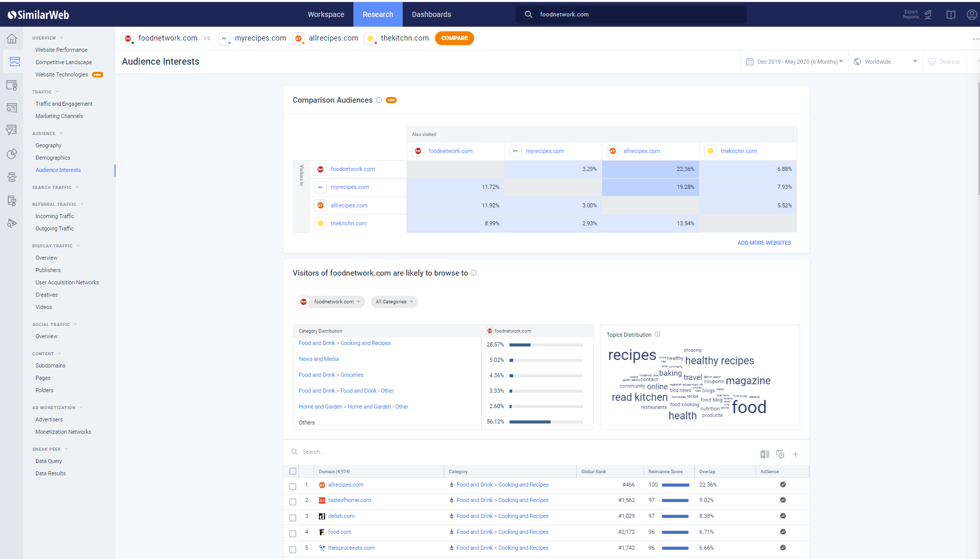Screen dimensions: 980x559
Task: Open the user account icon
Action: click(x=972, y=14)
